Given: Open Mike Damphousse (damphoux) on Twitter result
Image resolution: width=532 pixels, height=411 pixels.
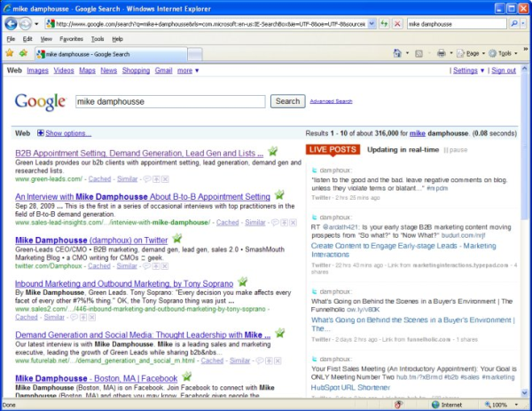Looking at the screenshot, I should (x=91, y=241).
